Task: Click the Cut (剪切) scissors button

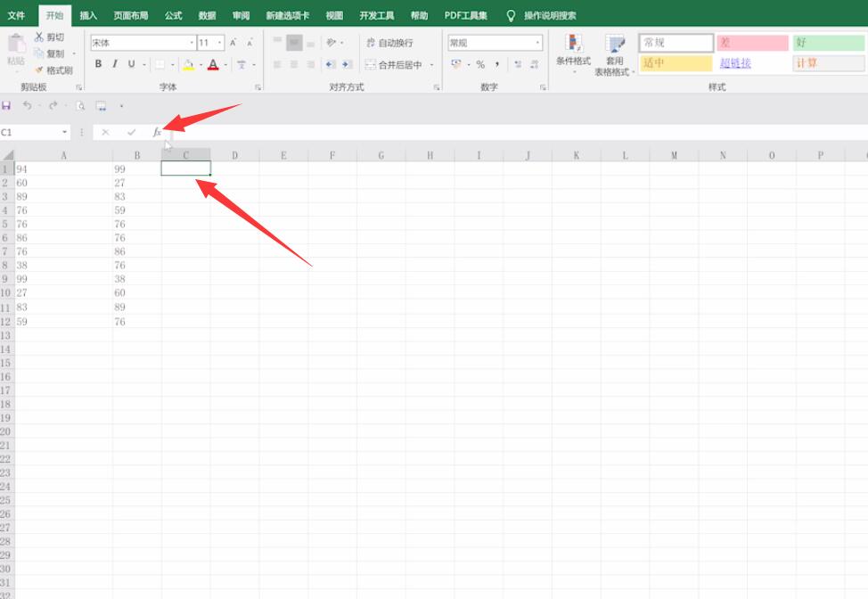Action: (x=49, y=37)
